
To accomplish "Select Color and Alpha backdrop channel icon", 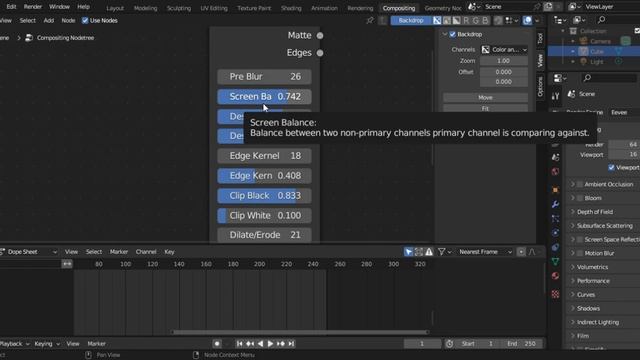I will tap(437, 20).
